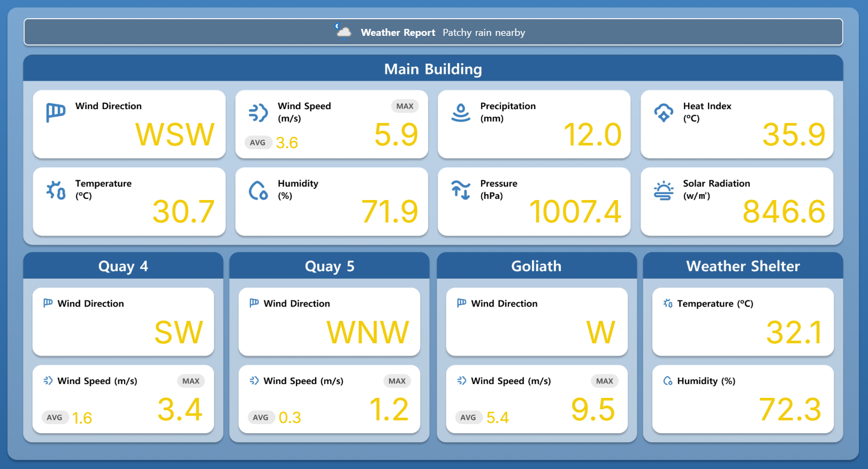
Task: Click the Main Building humidity droplet icon
Action: pyautogui.click(x=258, y=190)
